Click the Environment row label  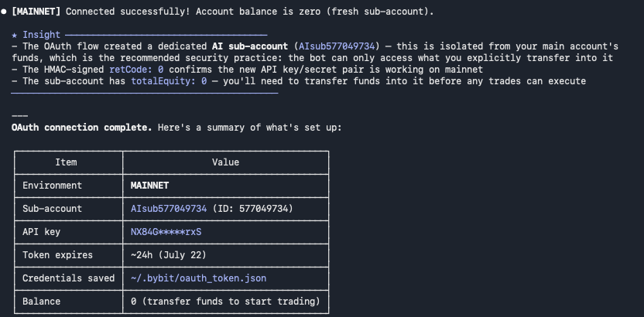[52, 186]
